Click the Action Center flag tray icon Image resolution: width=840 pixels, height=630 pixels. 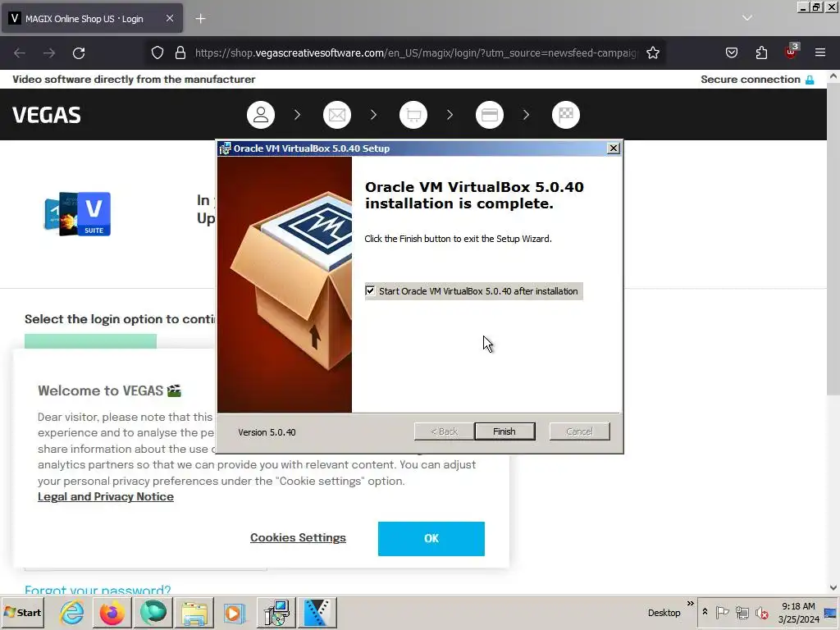point(722,612)
